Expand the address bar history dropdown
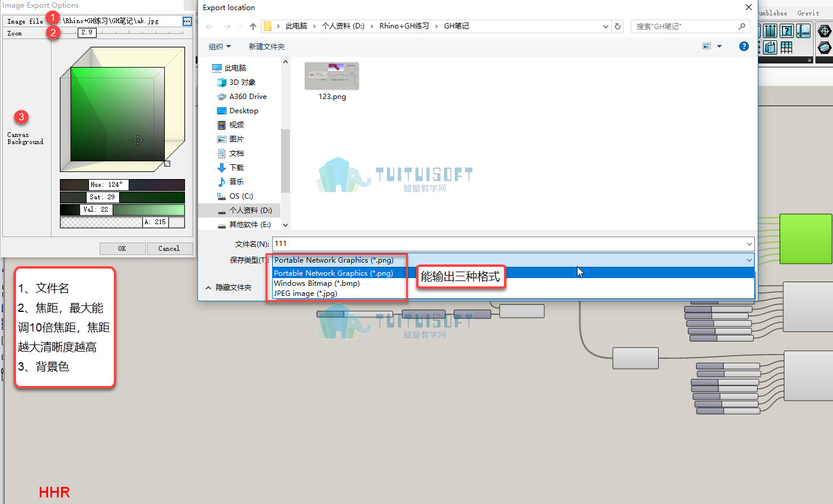Image resolution: width=833 pixels, height=504 pixels. [x=605, y=27]
